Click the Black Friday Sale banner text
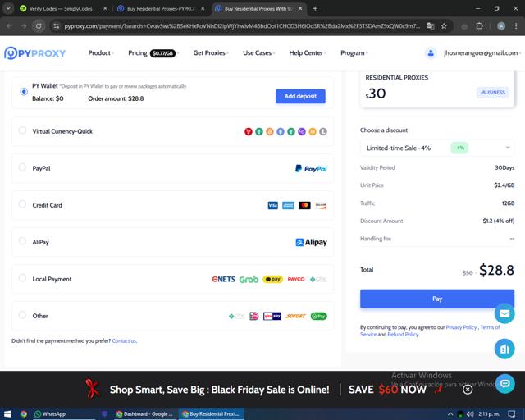525x420 pixels. point(219,390)
